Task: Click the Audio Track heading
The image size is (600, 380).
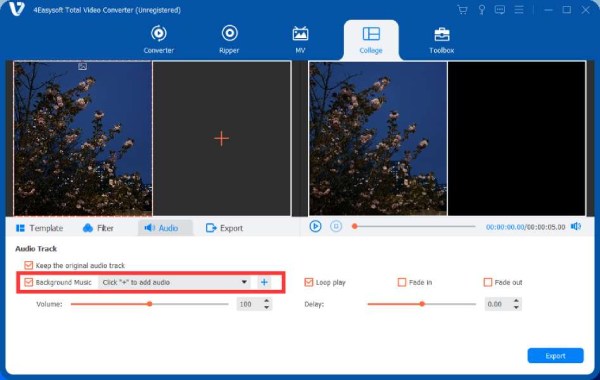Action: (x=36, y=249)
